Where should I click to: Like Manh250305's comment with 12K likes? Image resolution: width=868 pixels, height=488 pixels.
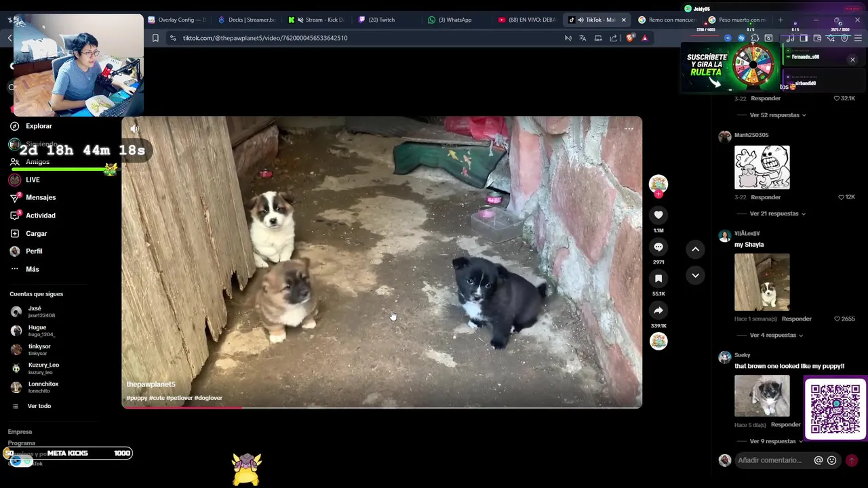point(841,197)
